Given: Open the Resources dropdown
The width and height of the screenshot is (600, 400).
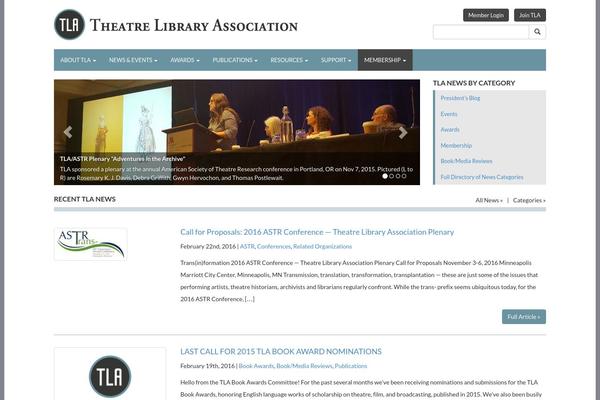Looking at the screenshot, I should (289, 60).
